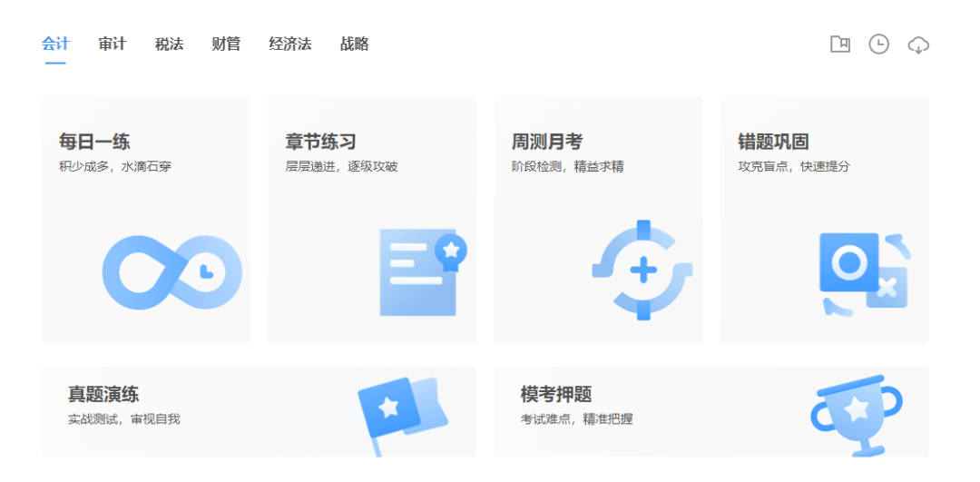Click the subtitle 层层递进，逐级攻破
Screen dimensions: 980x482
(x=341, y=167)
